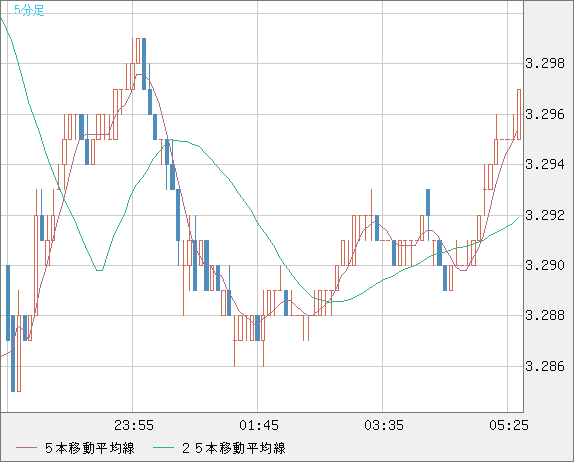This screenshot has width=574, height=462.
Task: Click the 3.296 price axis label
Action: click(545, 115)
